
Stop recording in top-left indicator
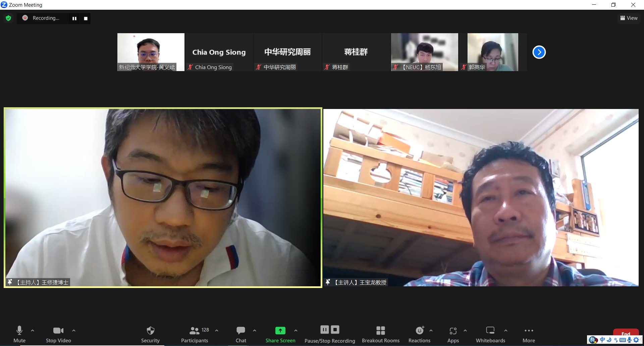(x=86, y=18)
